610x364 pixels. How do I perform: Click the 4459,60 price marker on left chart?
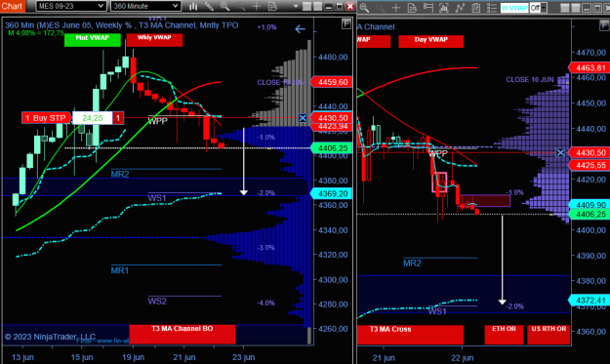click(x=332, y=82)
